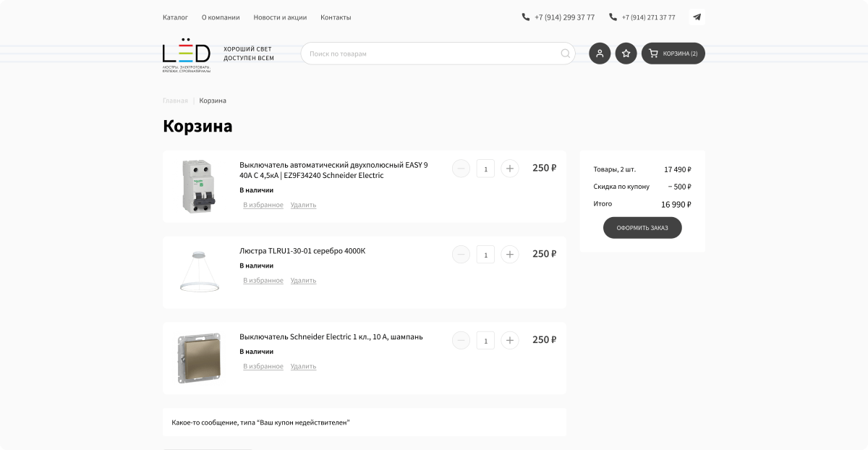Image resolution: width=868 pixels, height=450 pixels.
Task: Call the phone number +7 (914) 299 37 77
Action: pos(558,17)
